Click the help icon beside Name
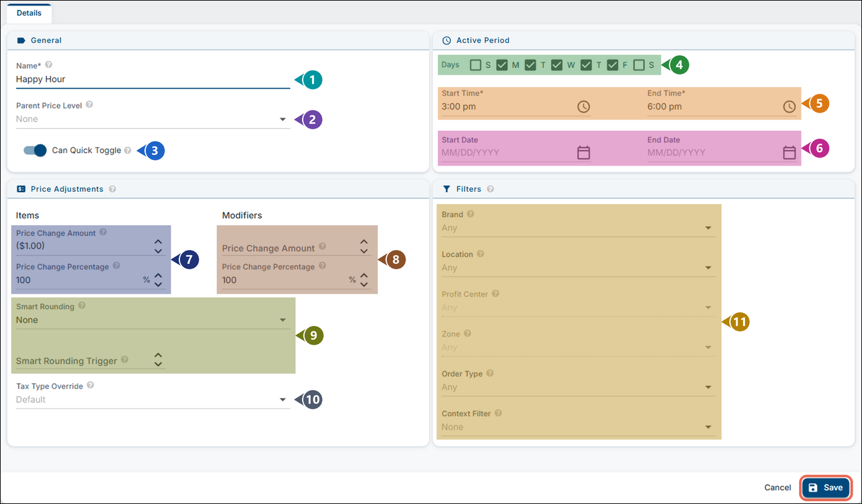This screenshot has height=504, width=862. (x=49, y=64)
